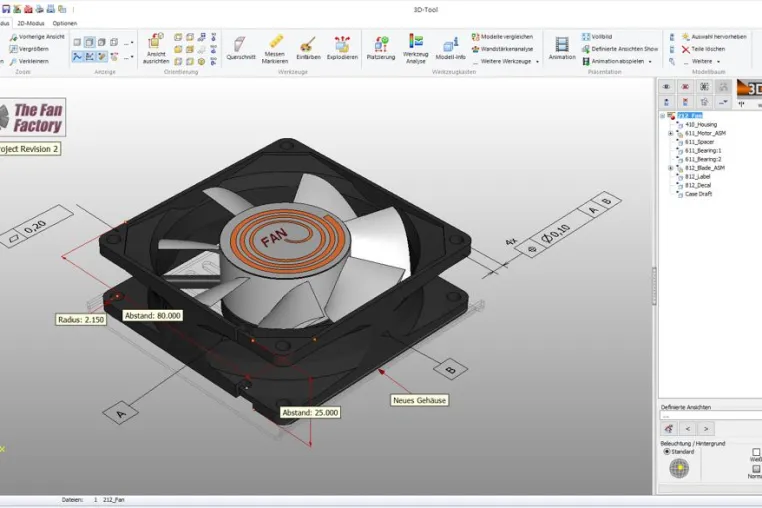Toggle the dimension-chart display option in Anzeige
This screenshot has height=508, width=762.
(89, 57)
